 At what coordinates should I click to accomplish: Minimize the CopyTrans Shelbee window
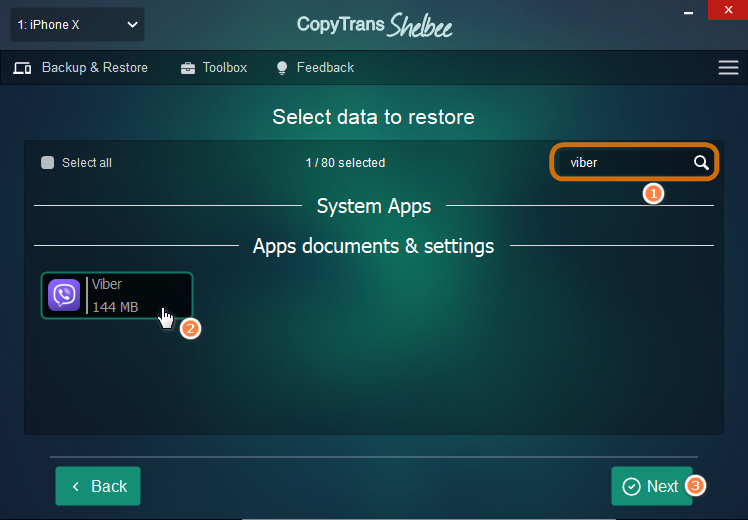[688, 11]
